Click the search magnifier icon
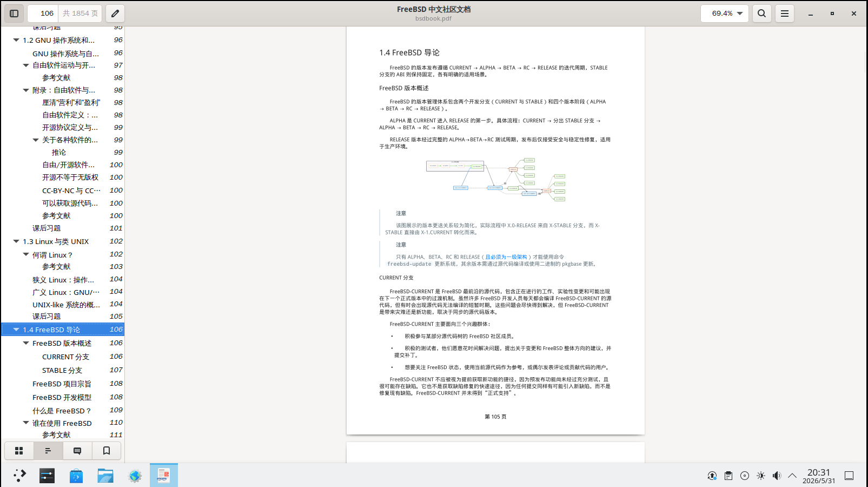Screen dimensions: 868x487 [x=761, y=14]
